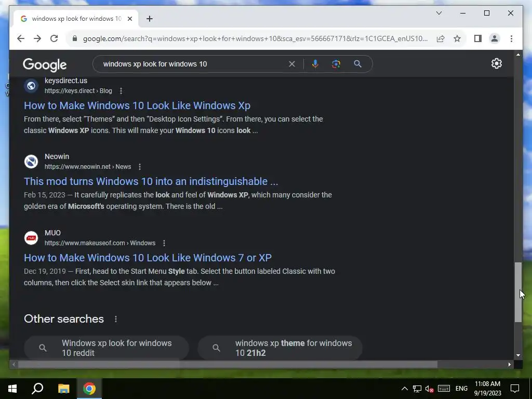Clear the Google search box text
The image size is (532, 399).
pyautogui.click(x=292, y=64)
